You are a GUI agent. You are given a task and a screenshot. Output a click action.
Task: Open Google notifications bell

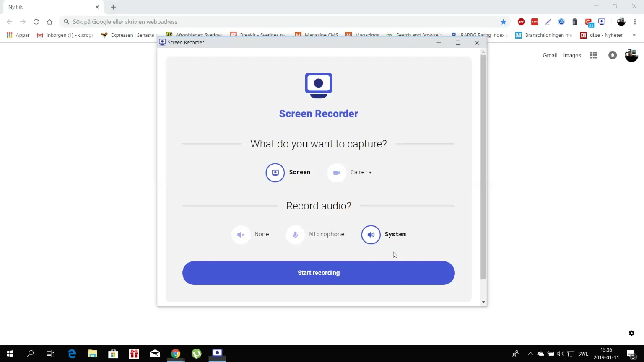(x=613, y=55)
